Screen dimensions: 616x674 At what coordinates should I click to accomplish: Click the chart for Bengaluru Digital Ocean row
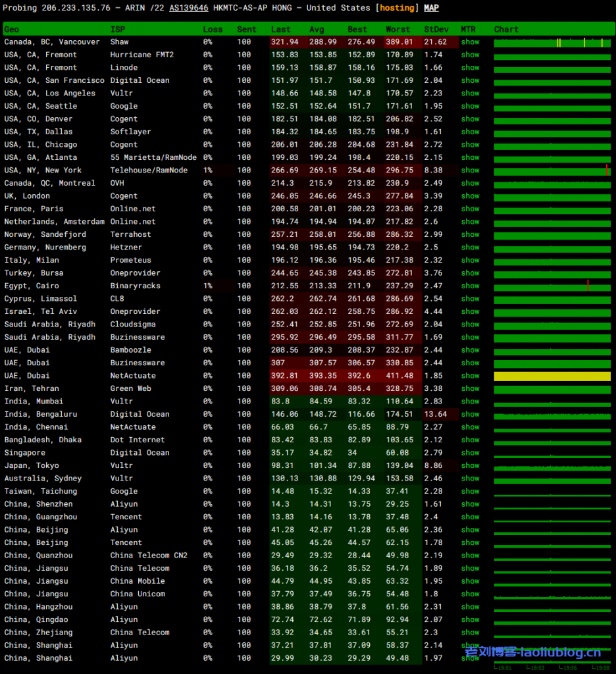(552, 415)
